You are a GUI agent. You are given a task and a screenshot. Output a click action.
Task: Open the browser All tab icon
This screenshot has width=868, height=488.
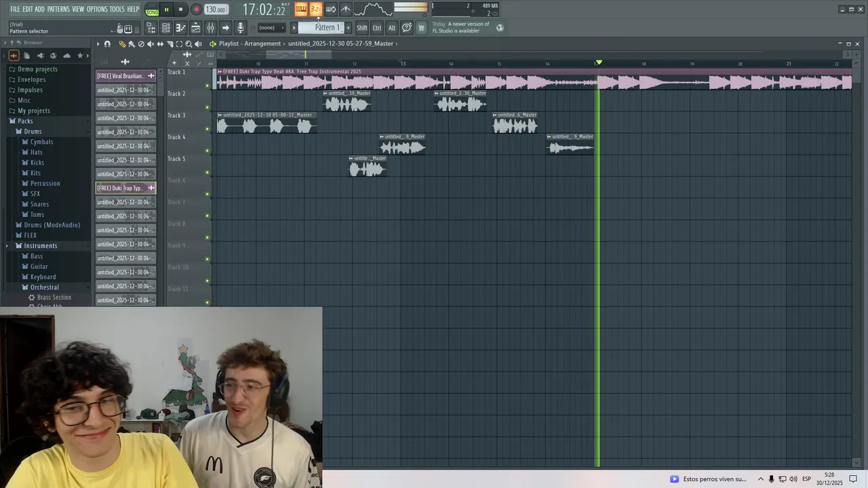pos(14,56)
